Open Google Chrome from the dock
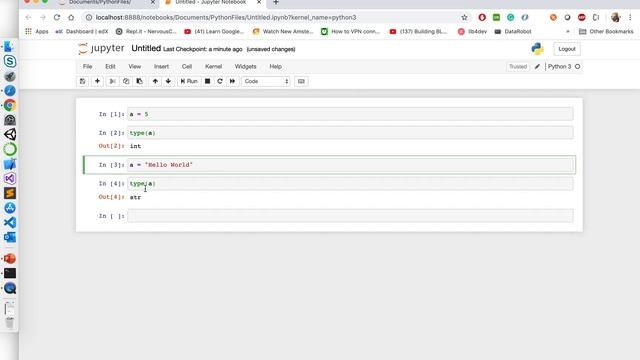This screenshot has width=640, height=360. 10,105
